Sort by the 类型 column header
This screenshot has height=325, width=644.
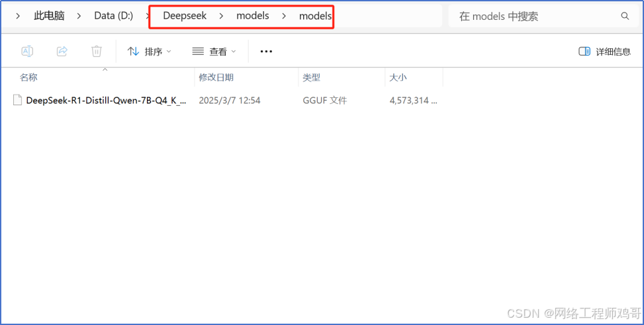click(342, 77)
